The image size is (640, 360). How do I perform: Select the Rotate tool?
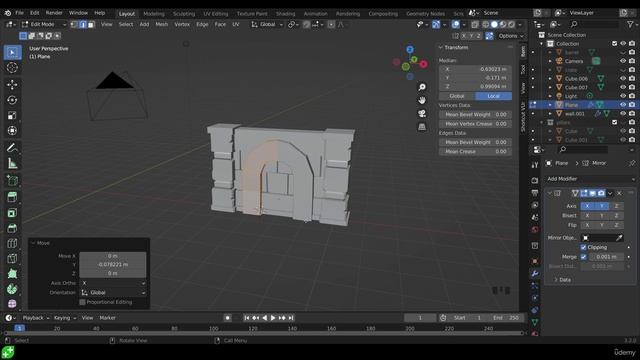[x=12, y=100]
